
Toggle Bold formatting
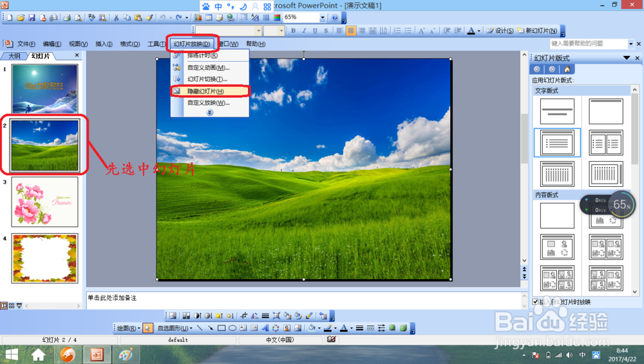coord(293,30)
